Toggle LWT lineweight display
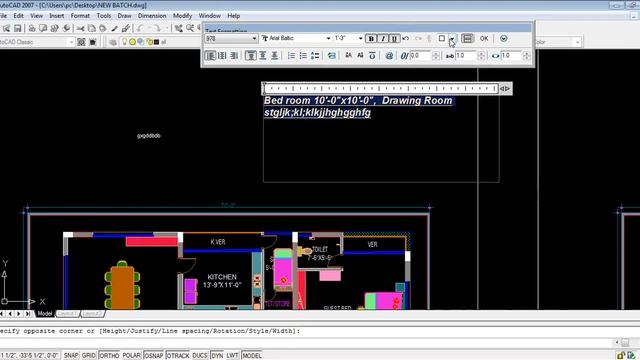The image size is (640, 360). tap(232, 356)
